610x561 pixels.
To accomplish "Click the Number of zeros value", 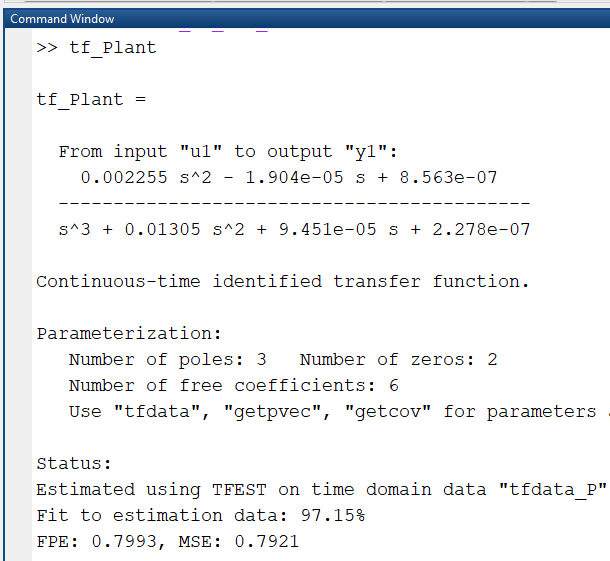I will pos(492,360).
